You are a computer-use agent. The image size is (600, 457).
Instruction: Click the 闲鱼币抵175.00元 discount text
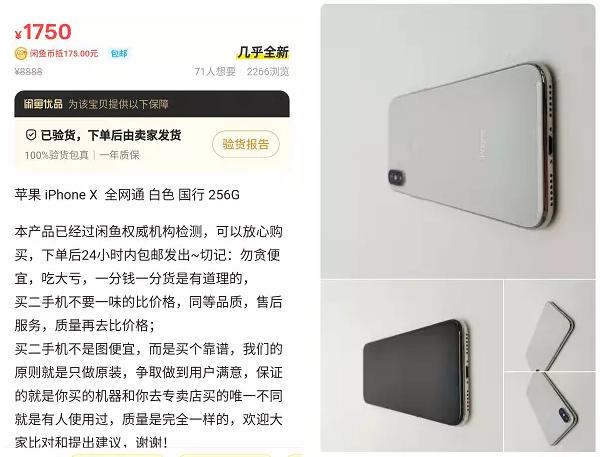tap(64, 53)
